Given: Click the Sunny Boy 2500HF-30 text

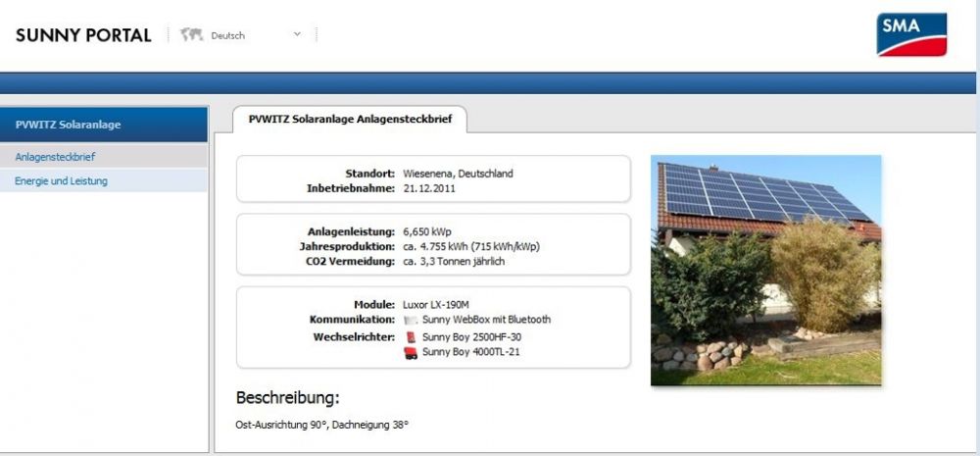Looking at the screenshot, I should (471, 337).
